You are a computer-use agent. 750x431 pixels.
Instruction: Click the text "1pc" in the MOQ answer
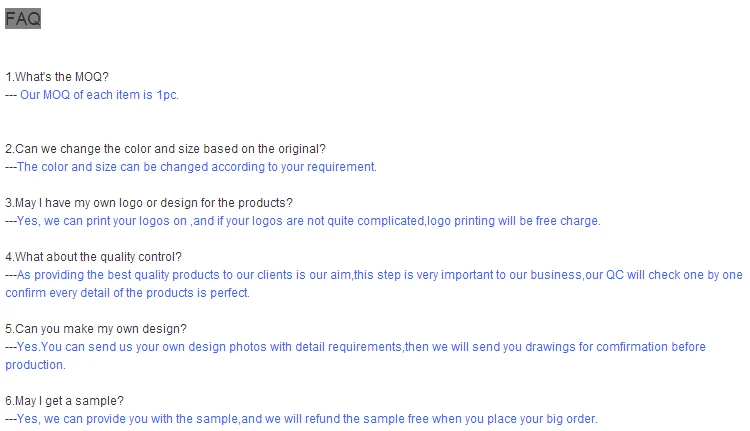167,95
